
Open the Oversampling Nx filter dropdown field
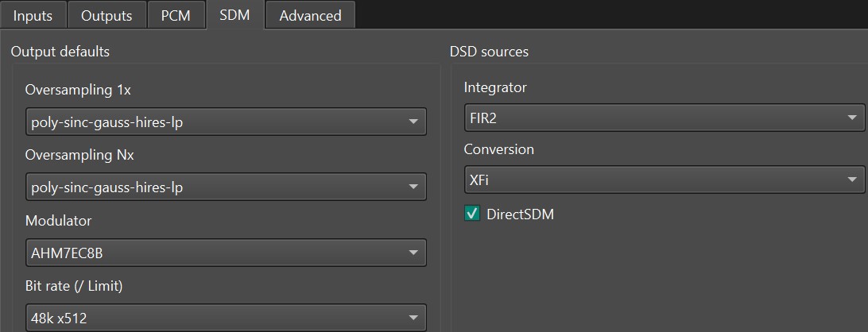pos(215,187)
